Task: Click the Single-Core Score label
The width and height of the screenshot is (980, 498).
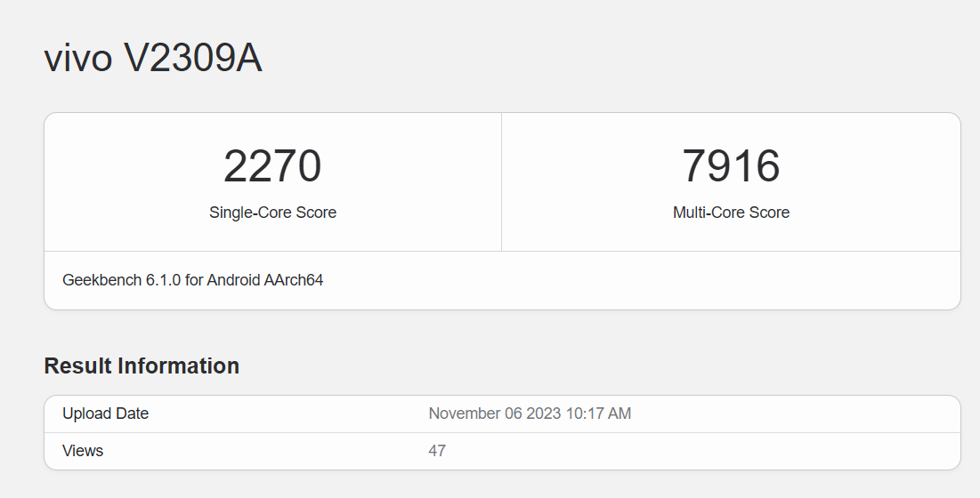Action: tap(272, 213)
